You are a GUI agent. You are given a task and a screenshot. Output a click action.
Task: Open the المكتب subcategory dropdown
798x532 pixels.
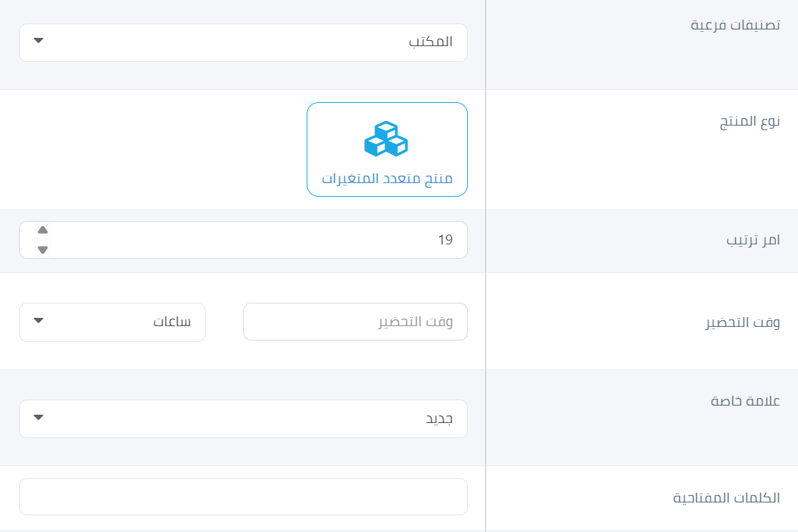pos(243,42)
